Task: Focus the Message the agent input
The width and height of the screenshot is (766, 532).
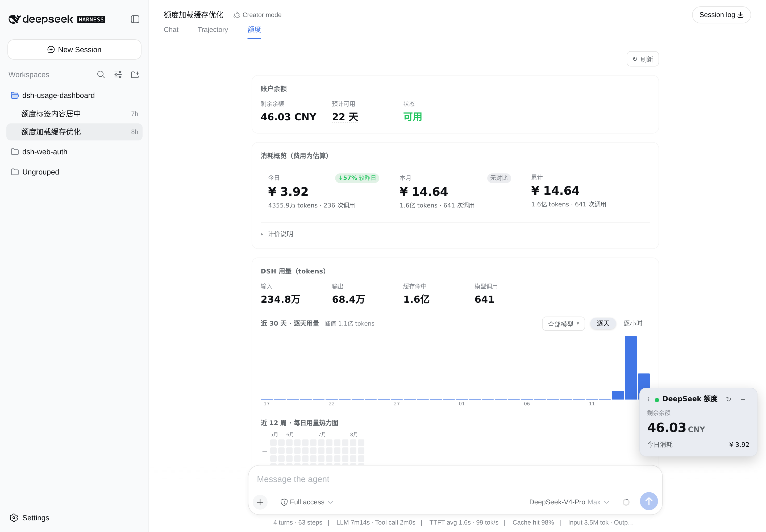Action: point(455,479)
